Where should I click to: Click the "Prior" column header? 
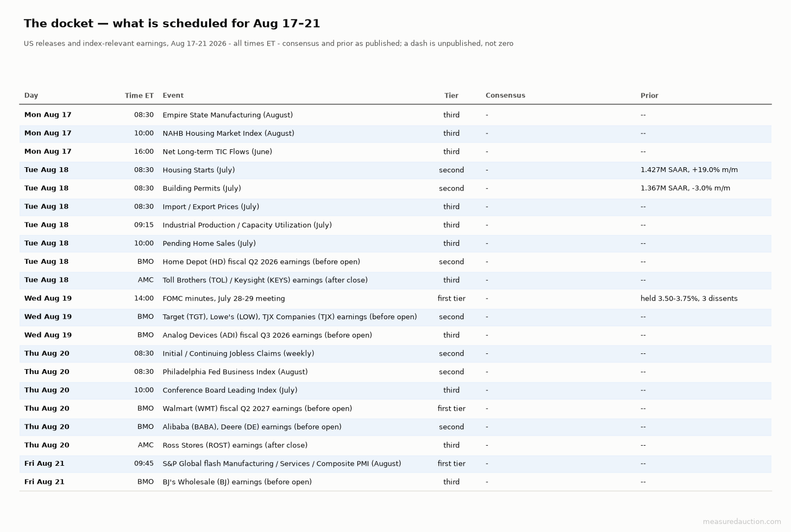click(649, 96)
